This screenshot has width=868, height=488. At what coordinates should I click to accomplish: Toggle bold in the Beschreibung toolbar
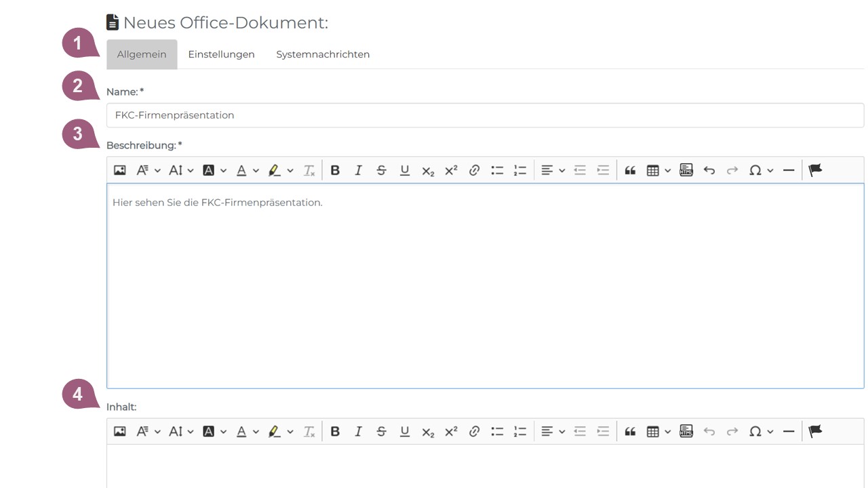[335, 170]
